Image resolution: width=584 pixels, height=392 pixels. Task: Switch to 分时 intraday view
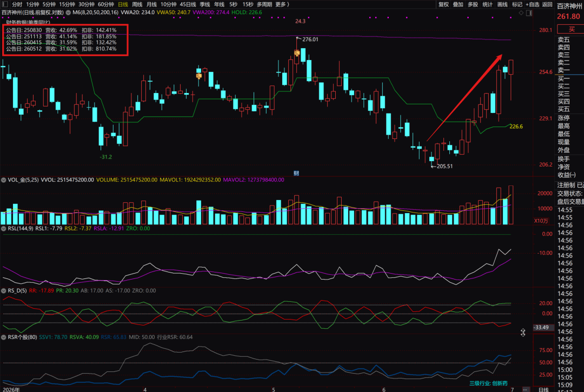point(17,4)
